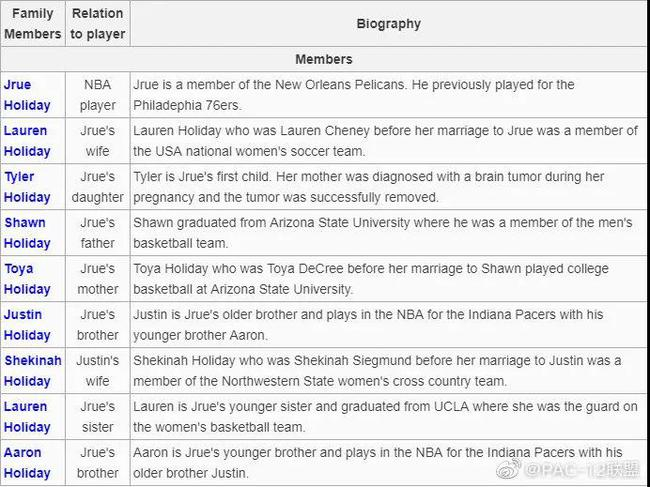Image resolution: width=650 pixels, height=487 pixels.
Task: Click the Justin's wife relation cell
Action: coord(98,371)
